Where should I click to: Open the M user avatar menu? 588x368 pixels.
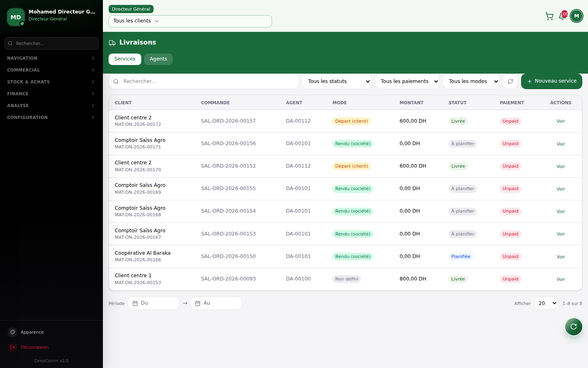577,16
